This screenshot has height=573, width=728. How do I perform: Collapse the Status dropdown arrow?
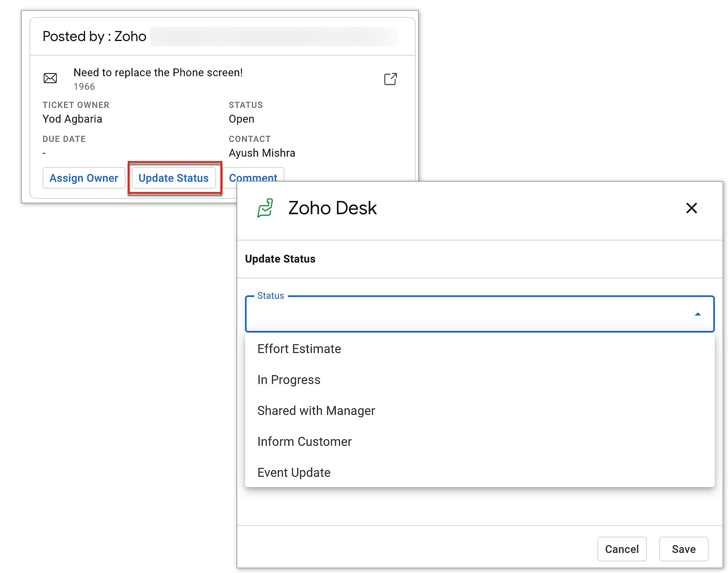tap(697, 314)
